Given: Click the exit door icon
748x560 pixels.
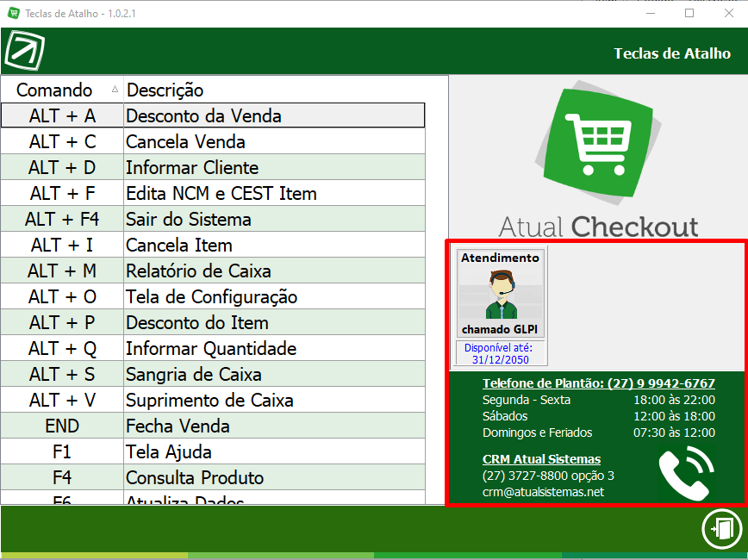Looking at the screenshot, I should (x=722, y=530).
